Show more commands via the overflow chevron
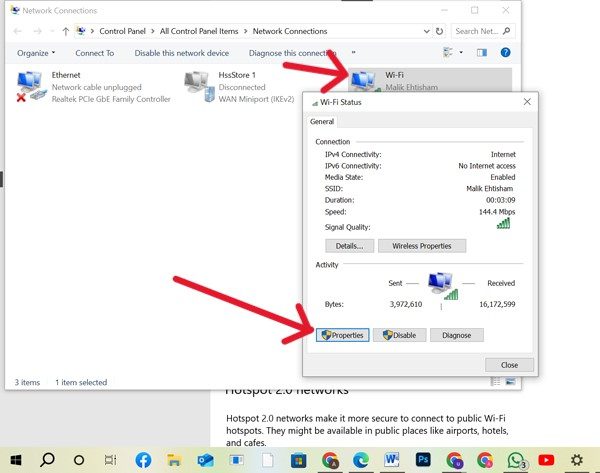Image resolution: width=600 pixels, height=473 pixels. tap(354, 52)
